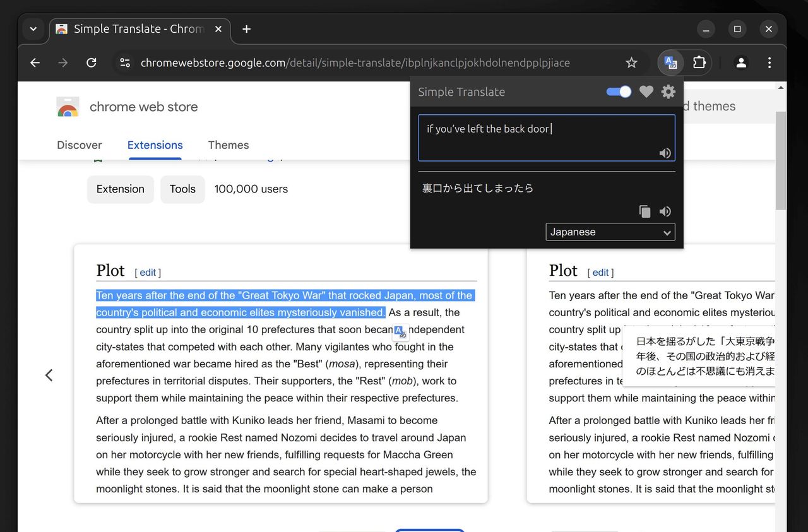Click the edit link in the second Plot screenshot
The height and width of the screenshot is (532, 808).
pyautogui.click(x=600, y=273)
